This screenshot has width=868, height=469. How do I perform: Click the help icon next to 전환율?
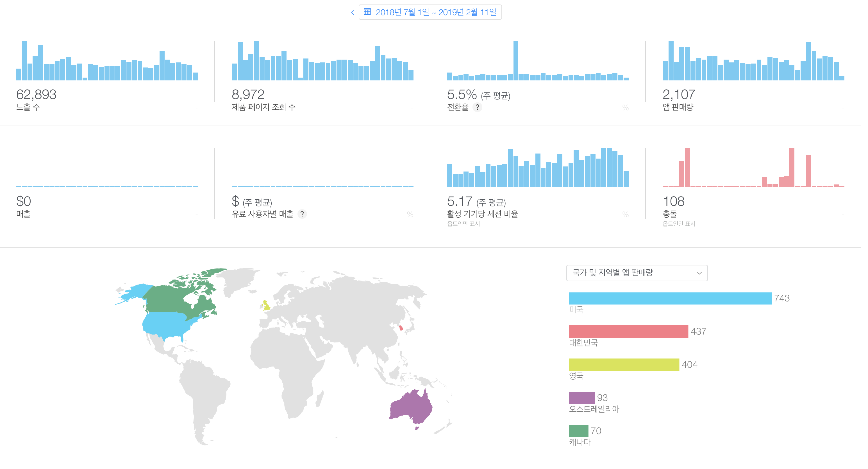(477, 107)
